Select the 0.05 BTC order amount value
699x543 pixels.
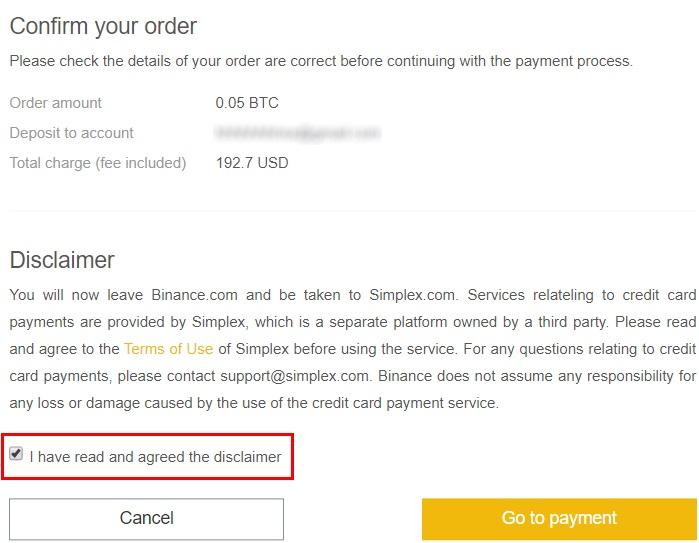coord(247,103)
